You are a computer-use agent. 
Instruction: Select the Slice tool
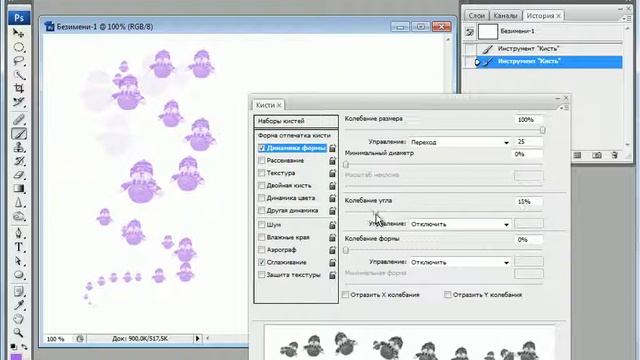pos(18,102)
